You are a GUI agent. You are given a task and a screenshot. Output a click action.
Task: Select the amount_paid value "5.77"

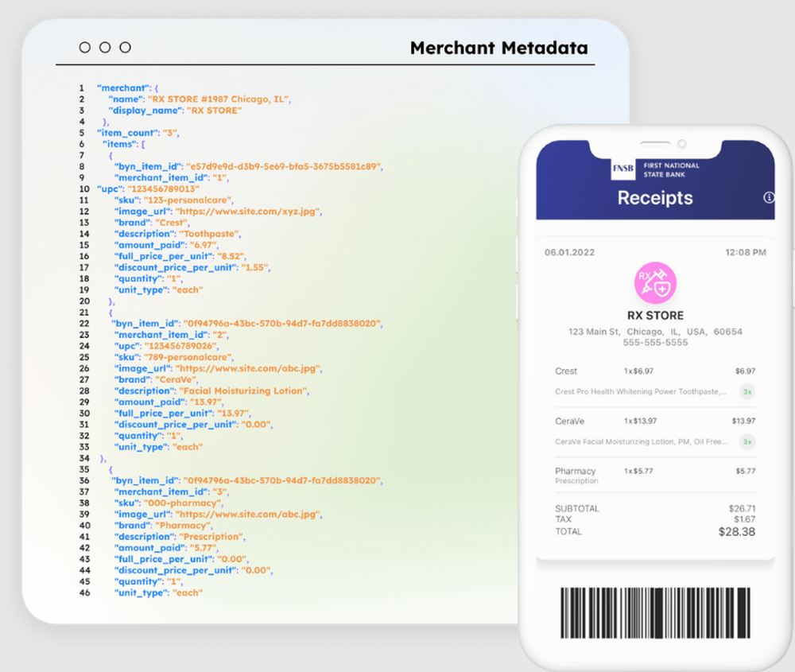(x=204, y=548)
